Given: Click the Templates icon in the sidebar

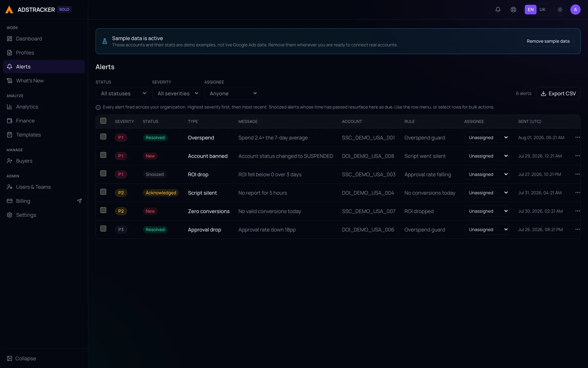Looking at the screenshot, I should click(x=9, y=135).
